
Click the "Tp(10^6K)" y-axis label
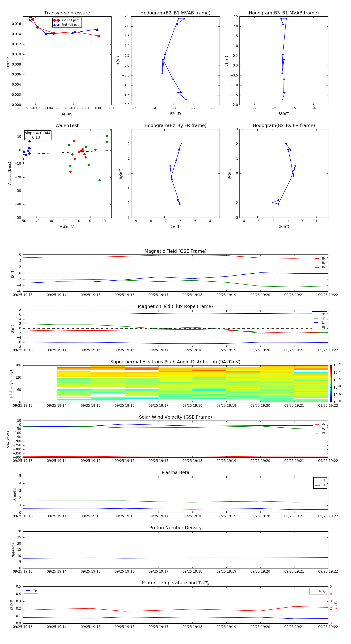pyautogui.click(x=11, y=605)
